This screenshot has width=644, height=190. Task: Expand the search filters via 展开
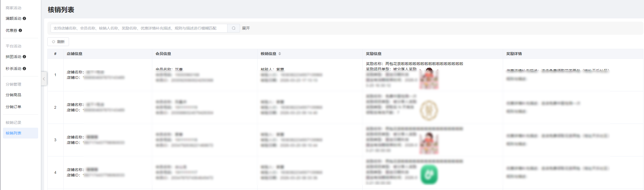point(246,28)
